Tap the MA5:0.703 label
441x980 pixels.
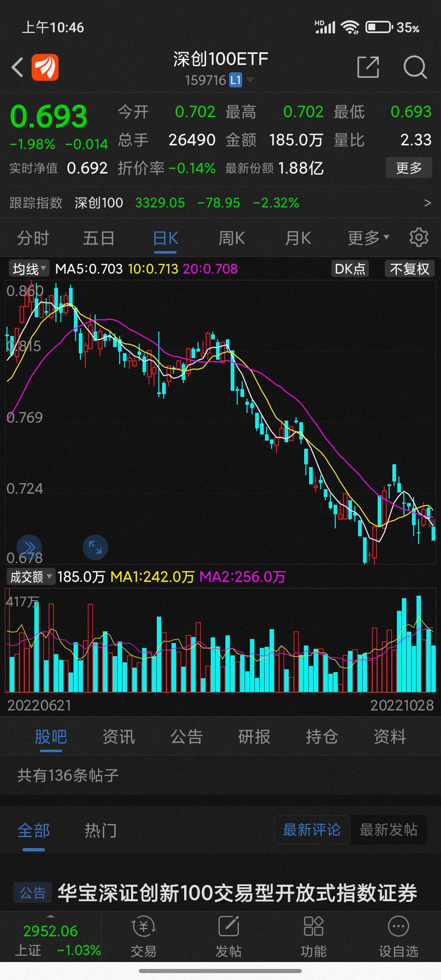tap(89, 269)
